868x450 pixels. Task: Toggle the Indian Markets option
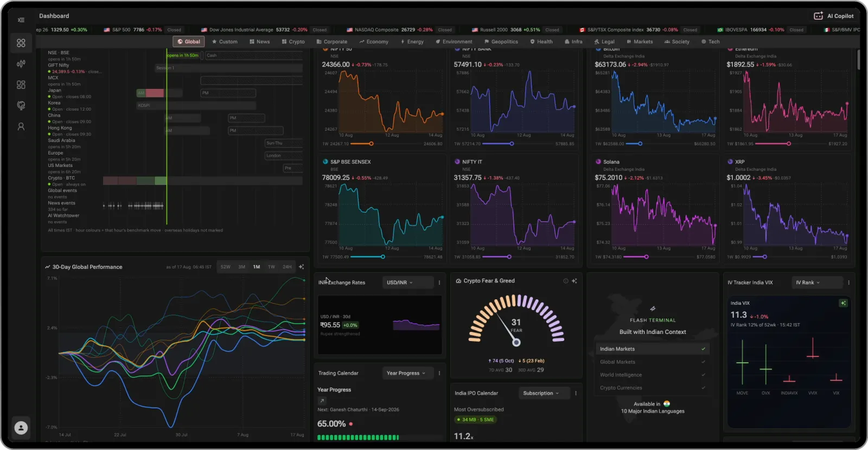tap(653, 349)
